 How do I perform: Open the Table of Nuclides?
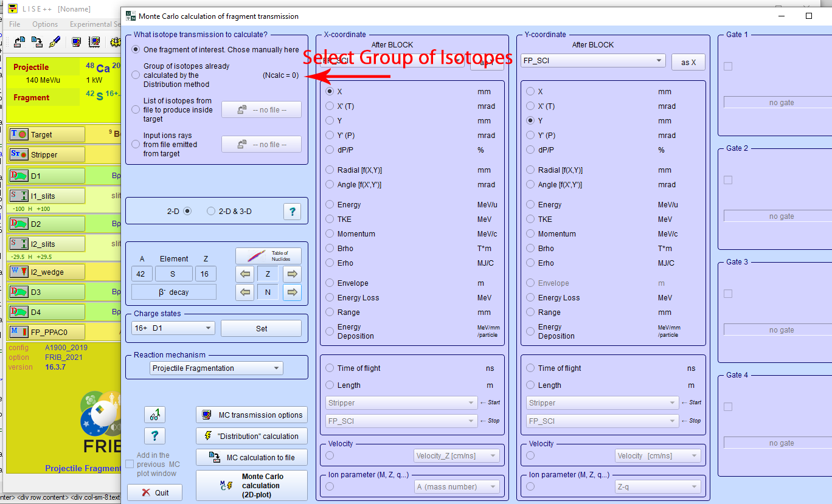point(268,256)
